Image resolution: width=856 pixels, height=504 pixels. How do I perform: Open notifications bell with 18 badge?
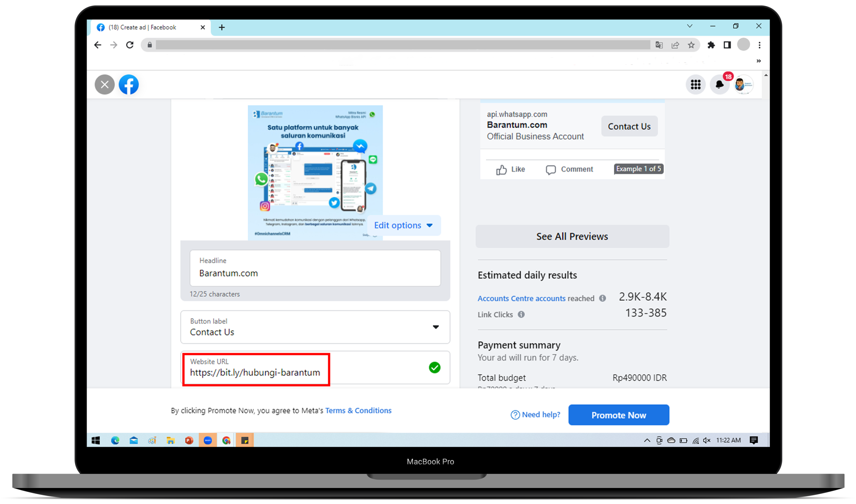tap(720, 85)
